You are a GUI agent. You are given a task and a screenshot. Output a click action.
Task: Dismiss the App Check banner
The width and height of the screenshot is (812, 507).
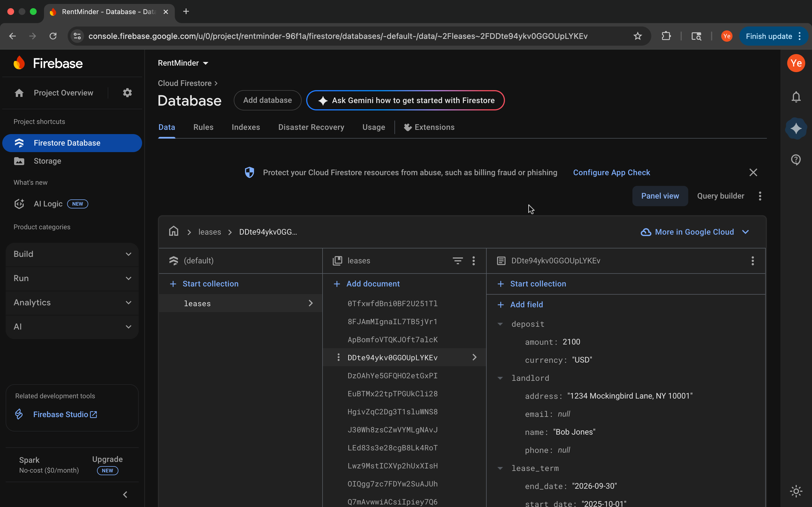pyautogui.click(x=753, y=172)
